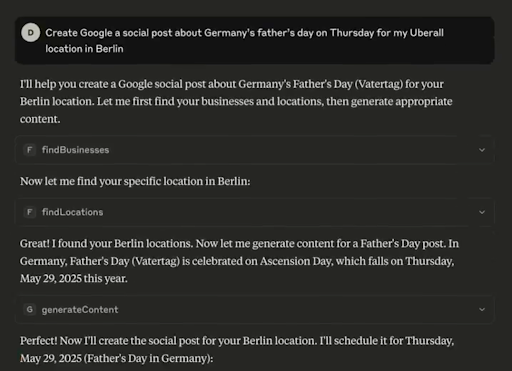512x371 pixels.
Task: Open the findLocations tool call label
Action: [73, 212]
